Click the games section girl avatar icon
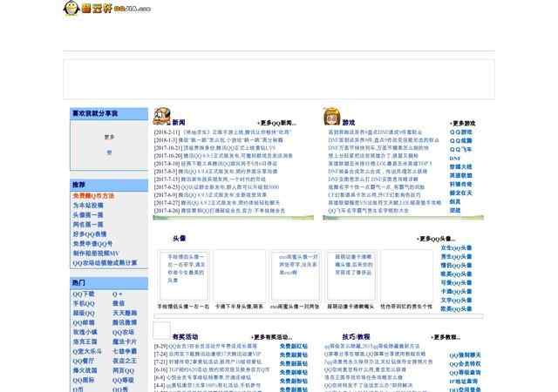 [331, 117]
